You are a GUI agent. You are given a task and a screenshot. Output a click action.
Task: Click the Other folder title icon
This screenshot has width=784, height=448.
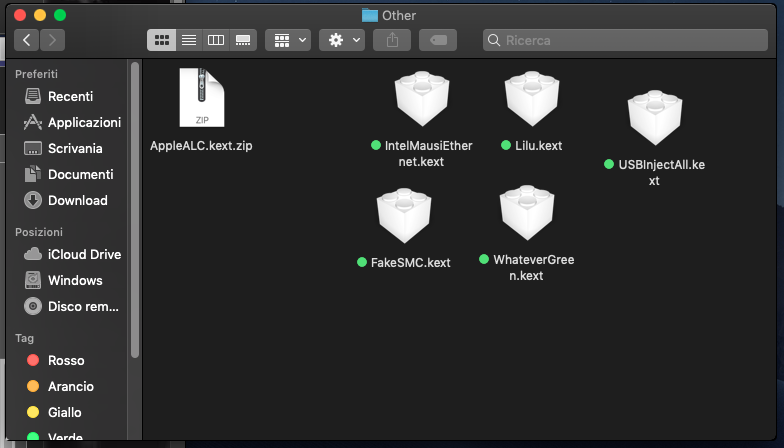tap(370, 16)
